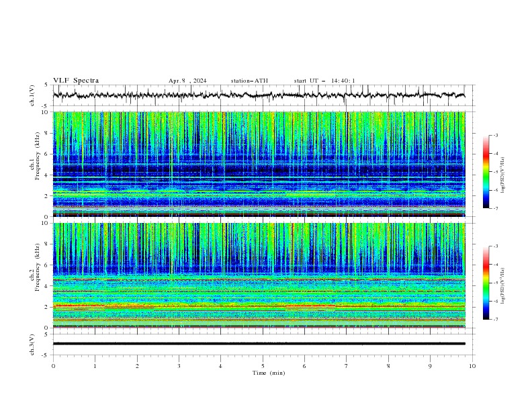This screenshot has height=411, width=532.
Task: Click the time axis tick label '2'
Action: (137, 366)
